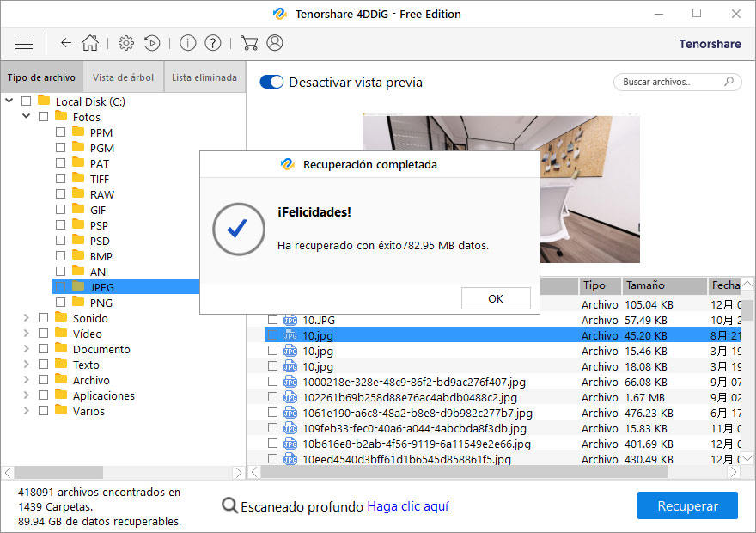Click JPG icon of 10.JPG file
Viewport: 756px width, 533px height.
coord(290,320)
